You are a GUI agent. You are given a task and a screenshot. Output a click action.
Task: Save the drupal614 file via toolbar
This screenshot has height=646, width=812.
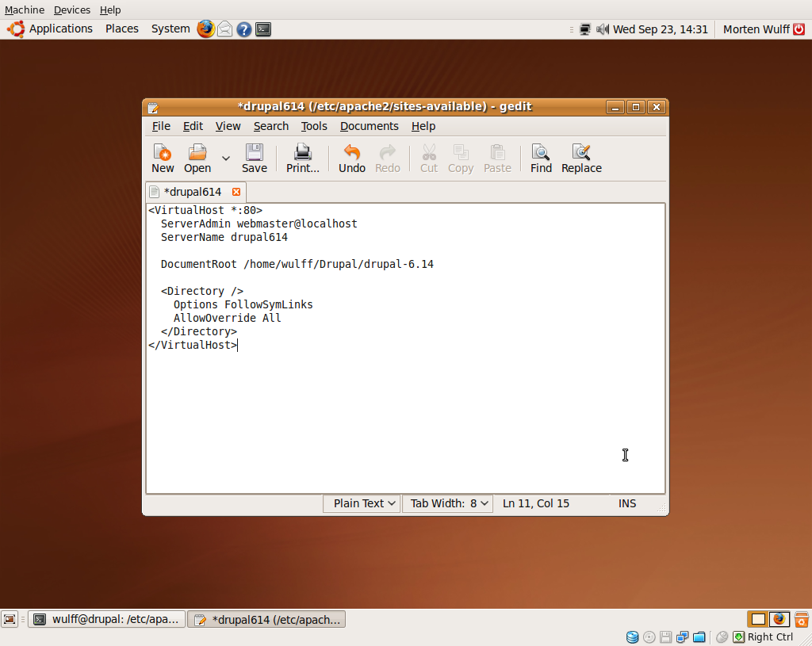click(x=255, y=158)
